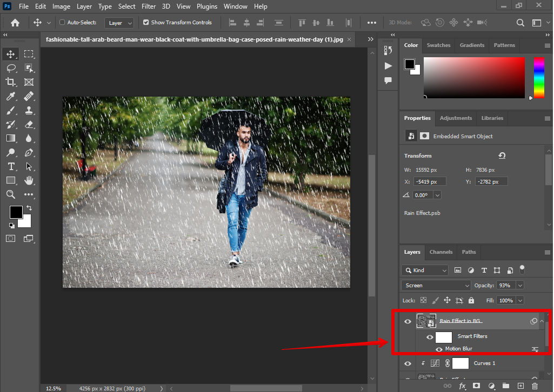The image size is (554, 392).
Task: Open the Auto-Select Layer dropdown
Action: [x=119, y=23]
